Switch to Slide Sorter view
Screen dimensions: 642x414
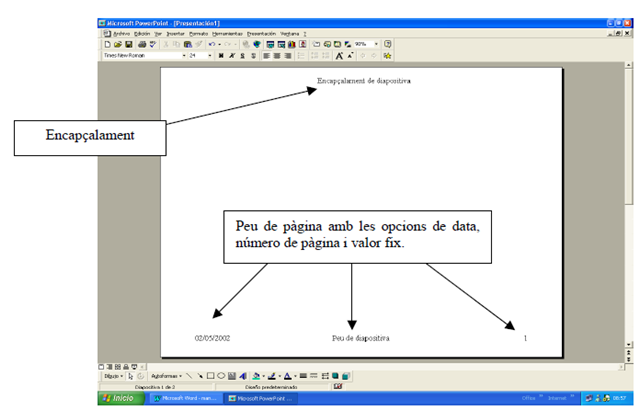click(118, 367)
